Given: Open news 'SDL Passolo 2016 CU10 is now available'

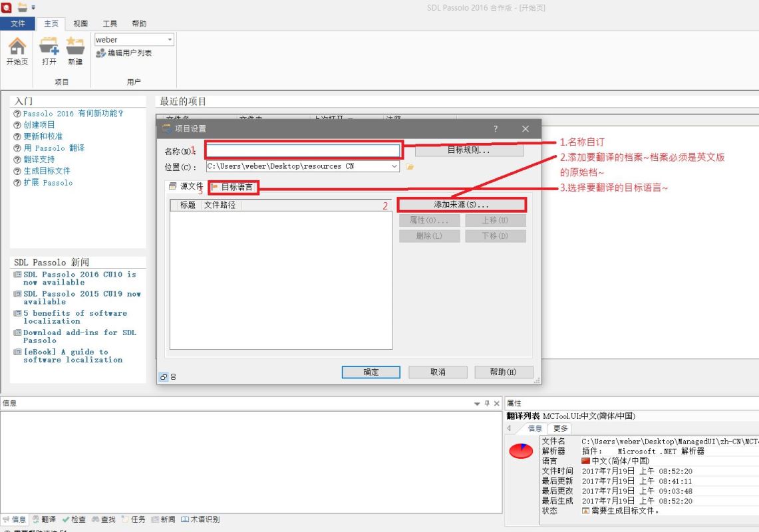Looking at the screenshot, I should (80, 279).
